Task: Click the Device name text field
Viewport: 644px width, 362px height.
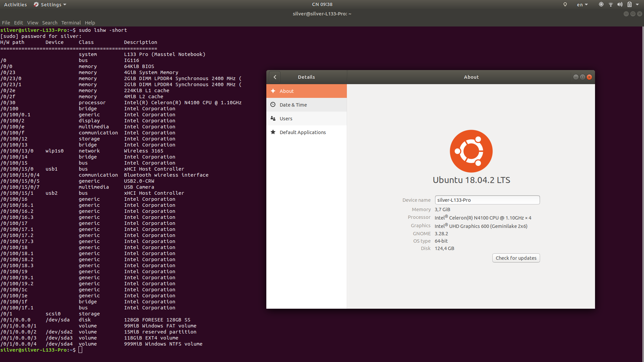Action: coord(487,200)
